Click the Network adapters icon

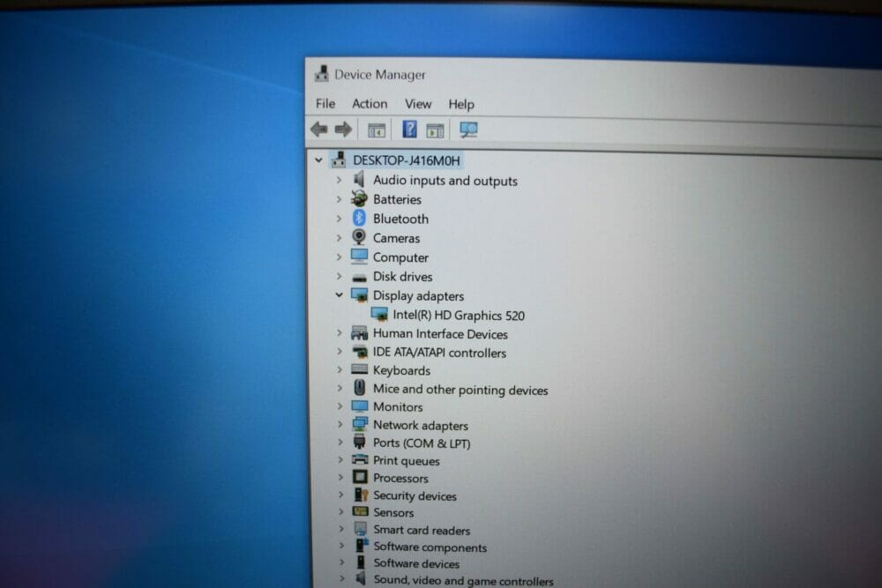point(360,424)
